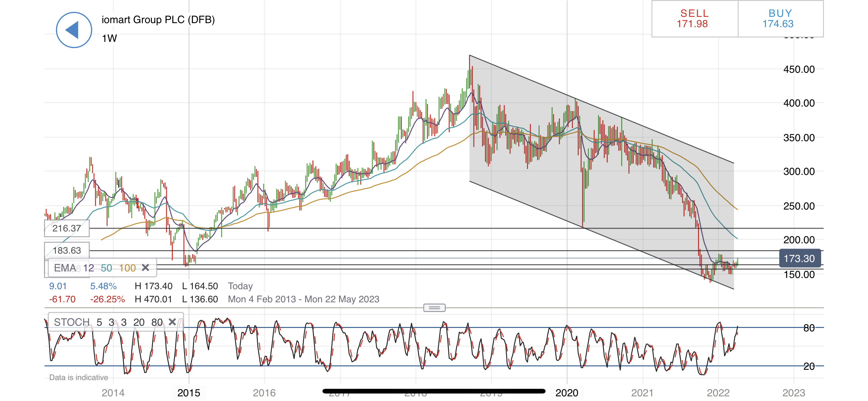This screenshot has height=401, width=868.
Task: Click the Data is indicative notice
Action: (x=78, y=378)
